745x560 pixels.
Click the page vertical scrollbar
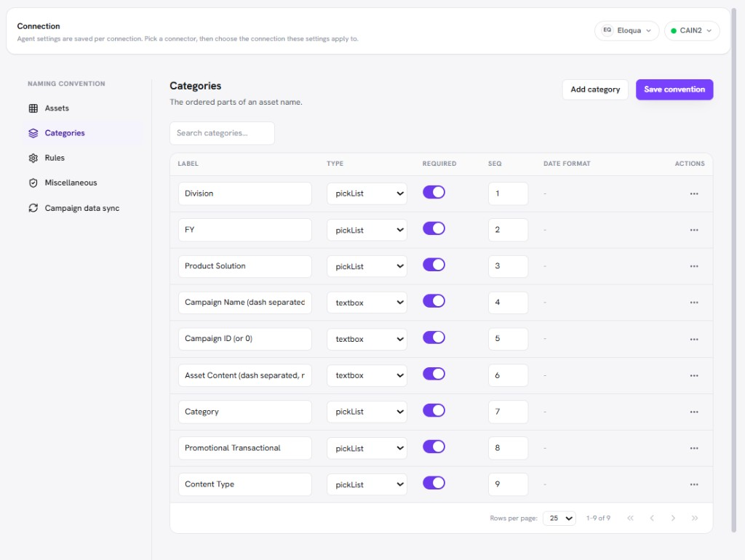click(734, 270)
